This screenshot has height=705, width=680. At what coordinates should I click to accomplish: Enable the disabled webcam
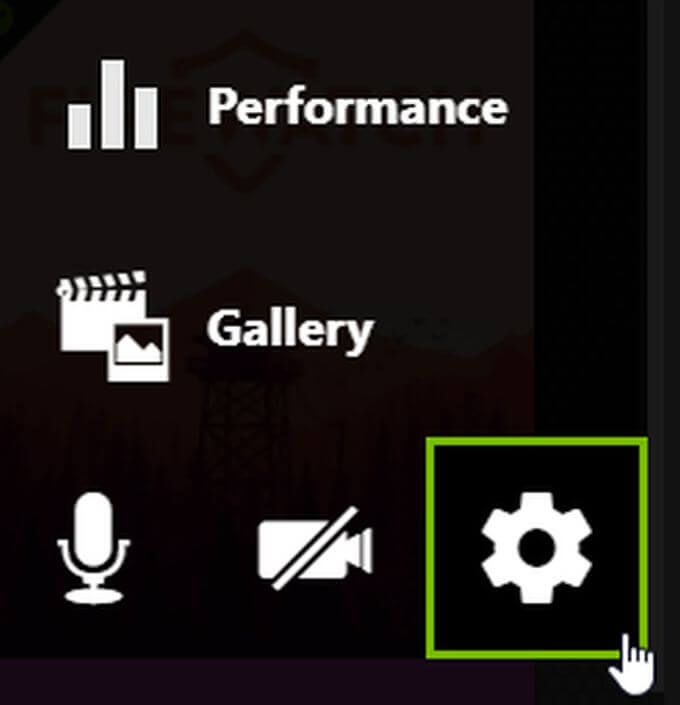315,548
